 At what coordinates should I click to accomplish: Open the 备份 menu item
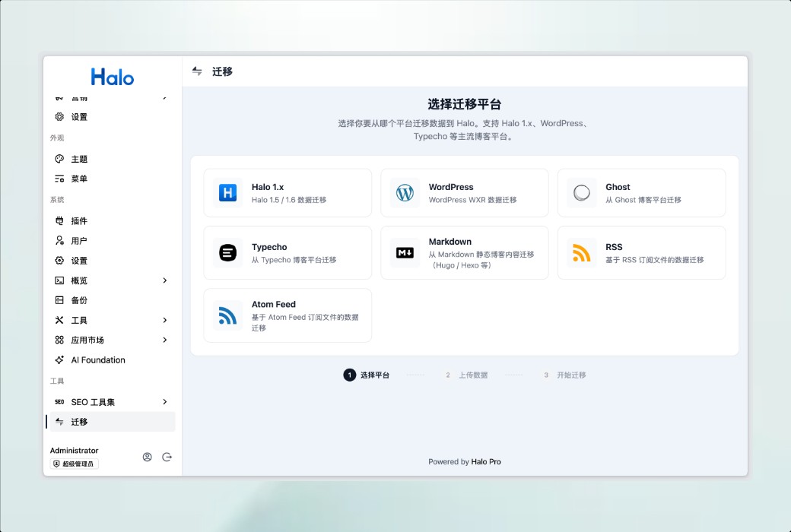click(x=112, y=300)
